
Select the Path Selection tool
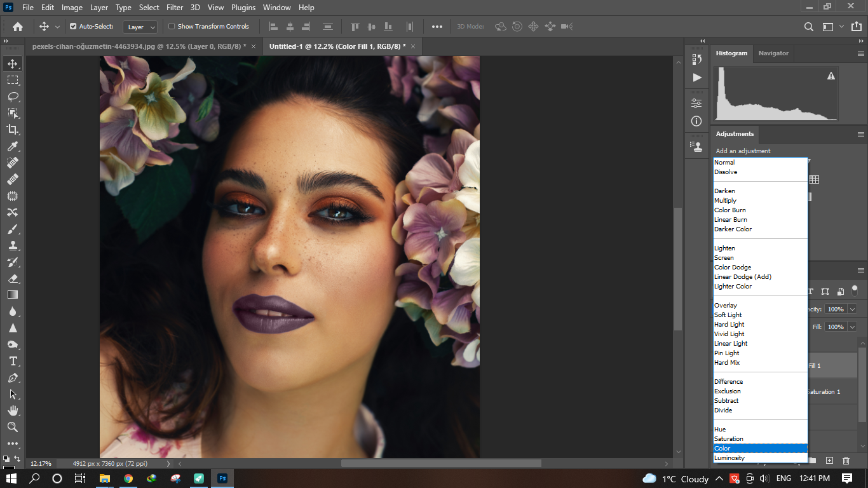coord(13,394)
